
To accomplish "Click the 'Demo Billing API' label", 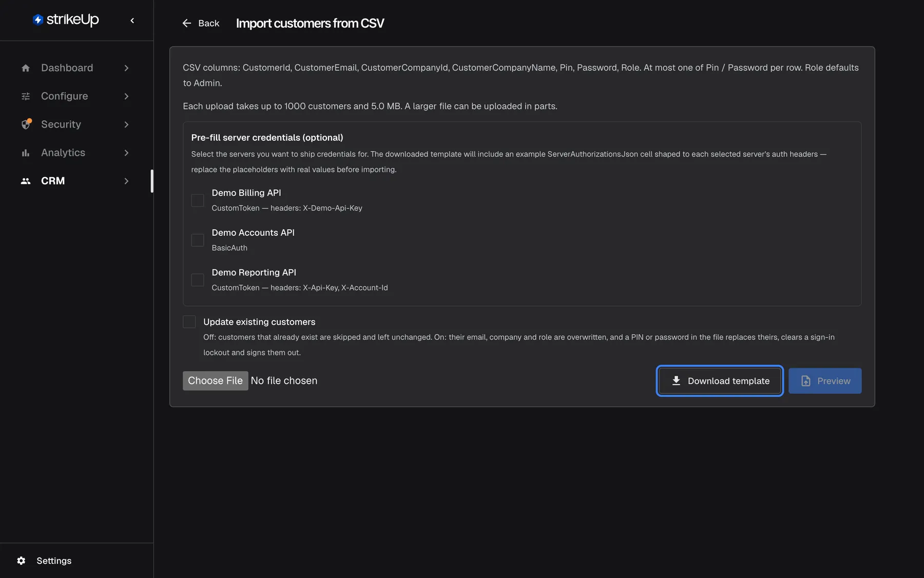I will click(x=246, y=193).
